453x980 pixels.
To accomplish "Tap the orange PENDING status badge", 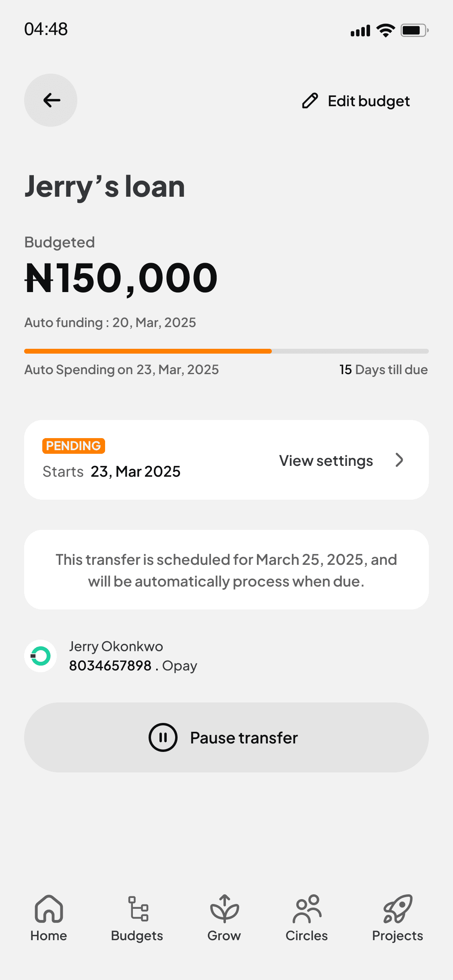I will pyautogui.click(x=74, y=446).
